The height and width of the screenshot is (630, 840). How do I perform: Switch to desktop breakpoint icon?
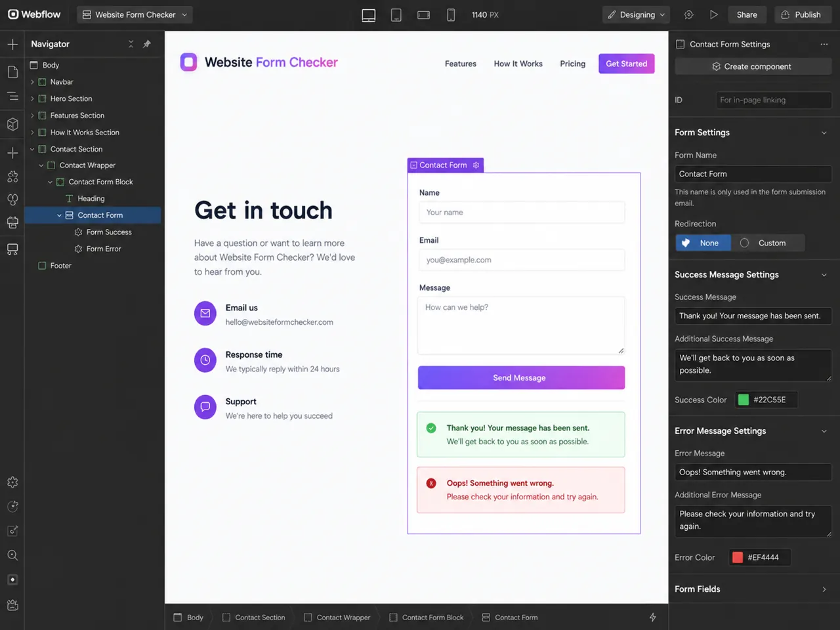point(369,14)
